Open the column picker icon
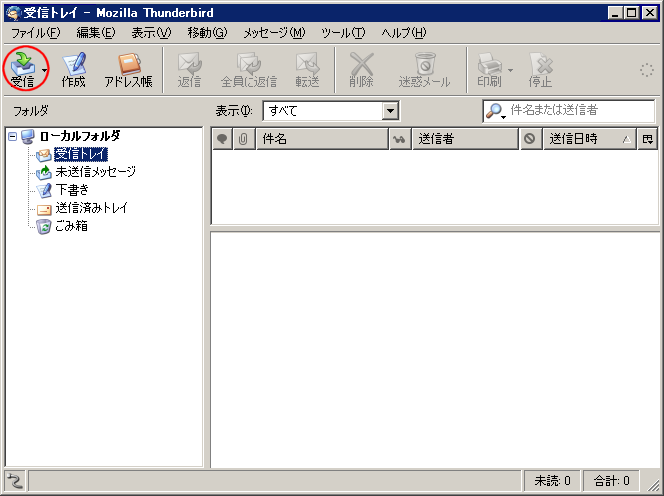664x496 pixels. click(647, 139)
